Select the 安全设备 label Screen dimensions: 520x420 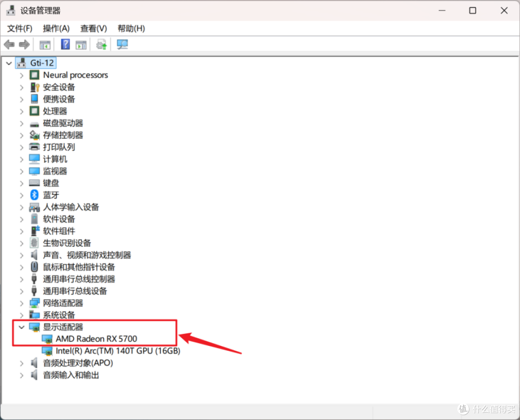click(x=59, y=87)
